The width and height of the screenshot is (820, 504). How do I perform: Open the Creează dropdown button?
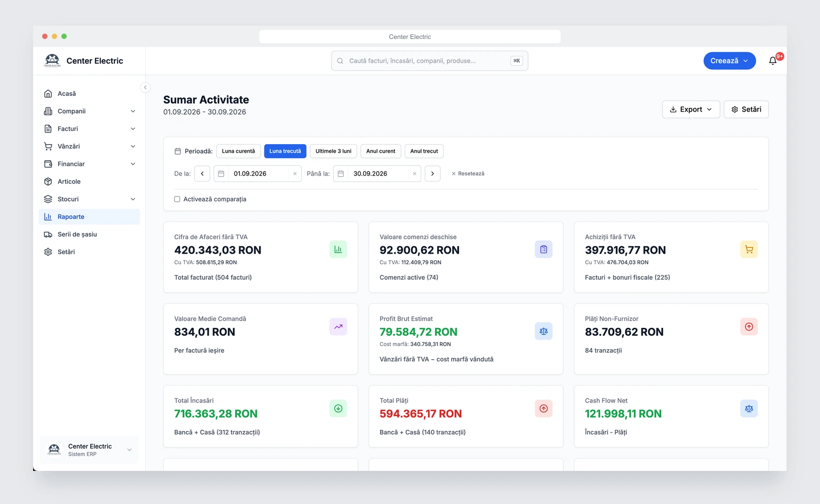[x=729, y=61]
